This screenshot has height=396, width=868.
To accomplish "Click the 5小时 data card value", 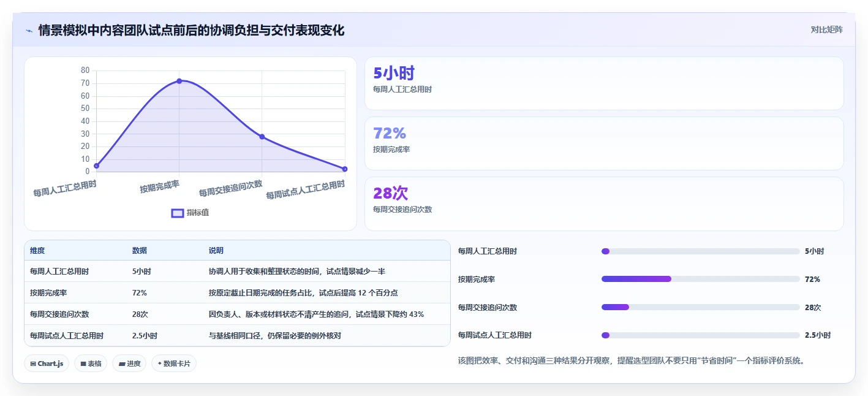I will (x=394, y=73).
